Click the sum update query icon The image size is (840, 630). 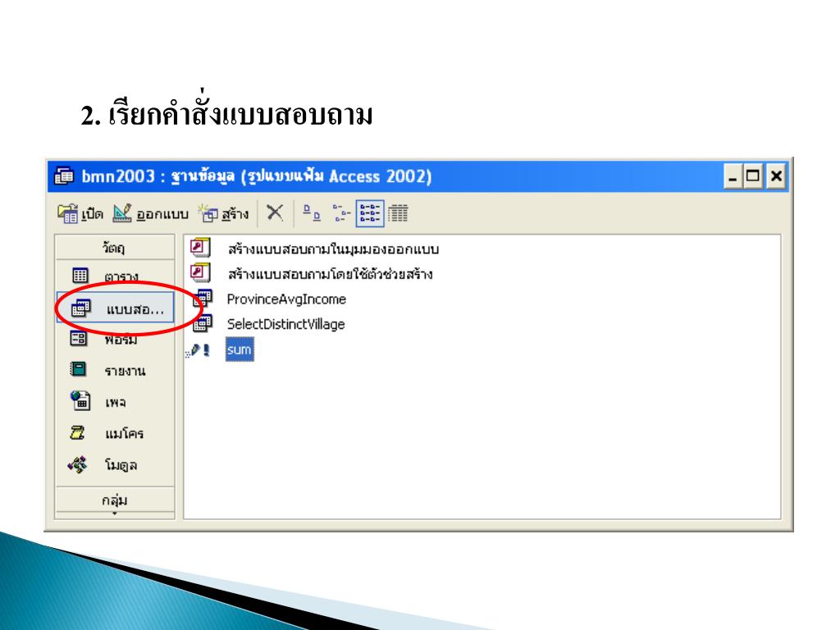199,350
